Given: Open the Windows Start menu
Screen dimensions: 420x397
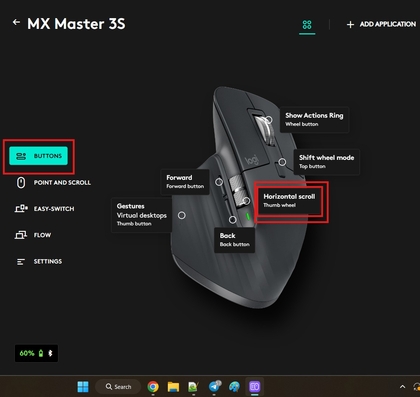Looking at the screenshot, I should 83,387.
